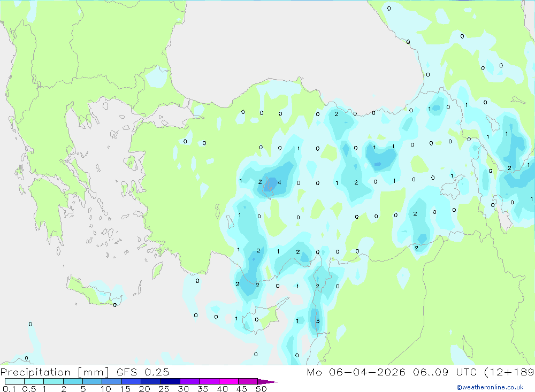Click the '3' precipitation value on map

(318, 321)
